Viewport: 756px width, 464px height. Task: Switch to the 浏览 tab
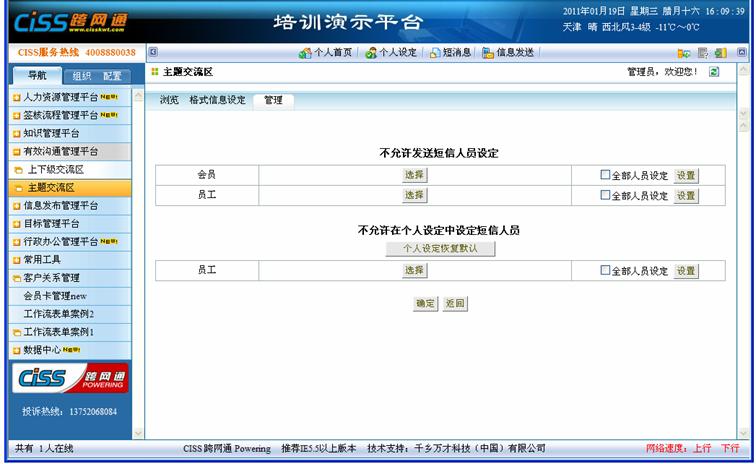tap(170, 100)
